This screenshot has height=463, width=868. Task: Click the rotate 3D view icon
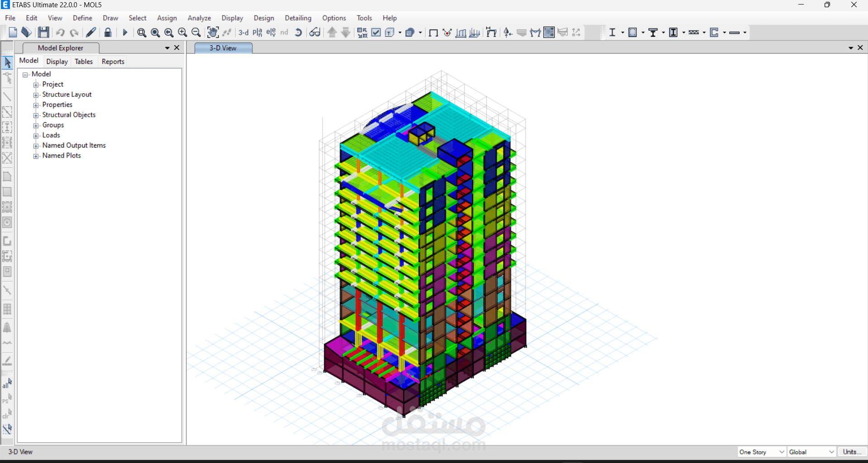coord(298,32)
